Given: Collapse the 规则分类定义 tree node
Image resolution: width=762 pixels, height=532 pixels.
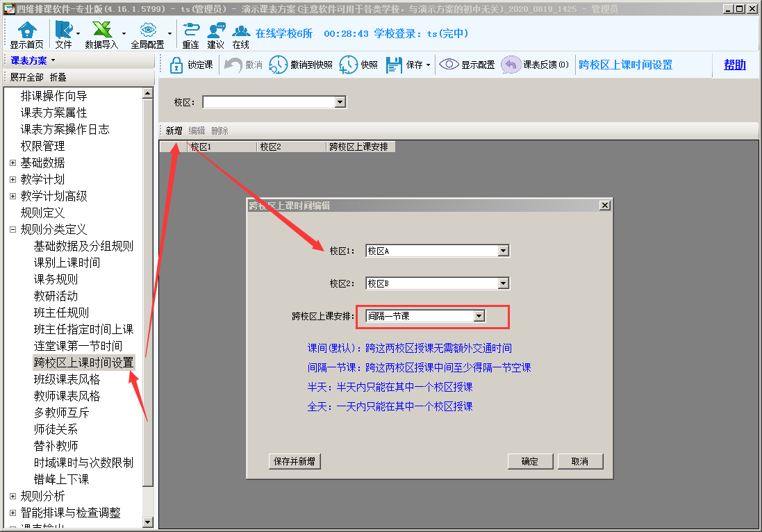Looking at the screenshot, I should pyautogui.click(x=13, y=229).
